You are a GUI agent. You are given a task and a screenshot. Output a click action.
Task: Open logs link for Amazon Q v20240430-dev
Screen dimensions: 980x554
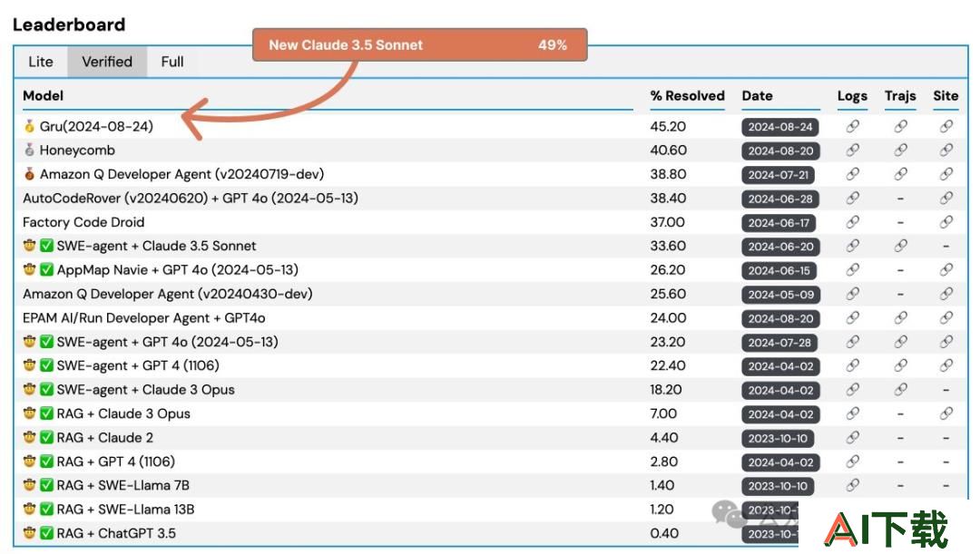coord(852,294)
